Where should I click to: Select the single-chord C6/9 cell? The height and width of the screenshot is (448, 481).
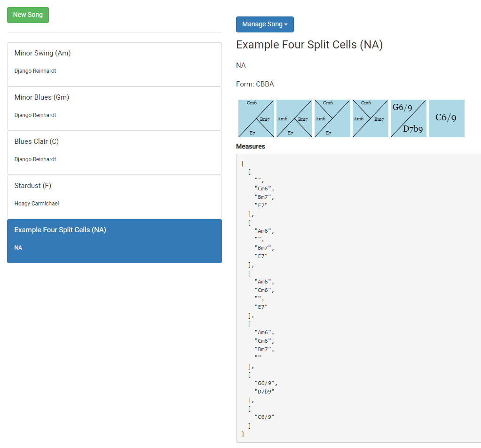click(x=446, y=118)
